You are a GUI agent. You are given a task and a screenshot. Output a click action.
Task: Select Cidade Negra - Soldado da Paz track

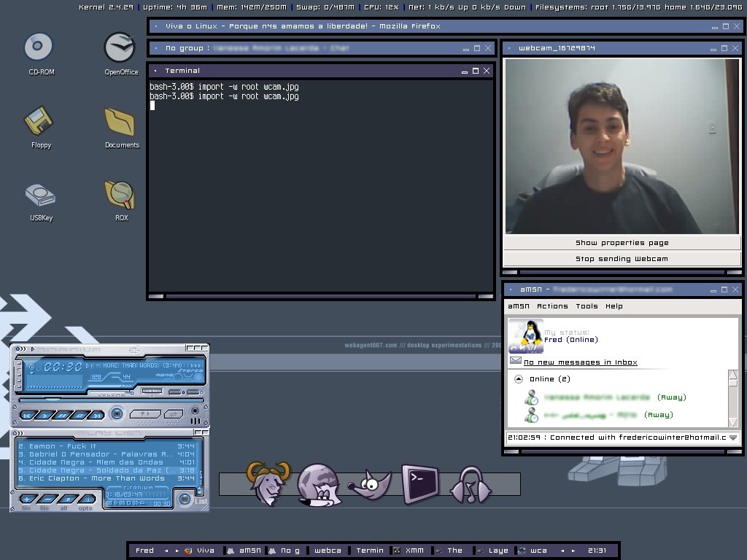(x=107, y=470)
